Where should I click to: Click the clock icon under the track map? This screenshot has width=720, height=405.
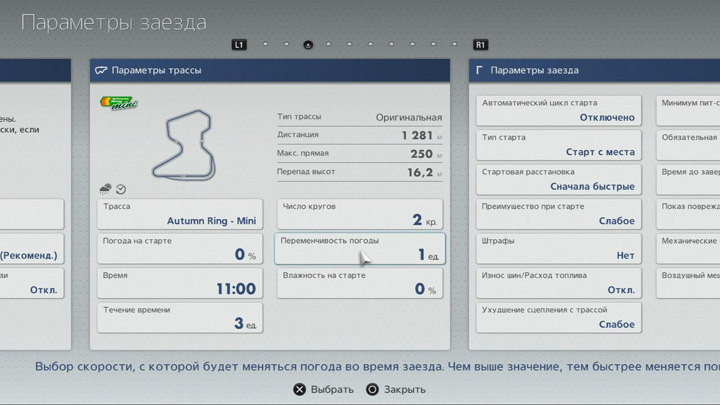(121, 188)
